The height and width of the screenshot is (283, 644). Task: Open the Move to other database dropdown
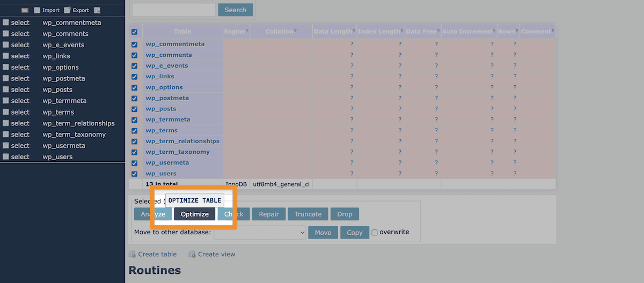tap(260, 232)
